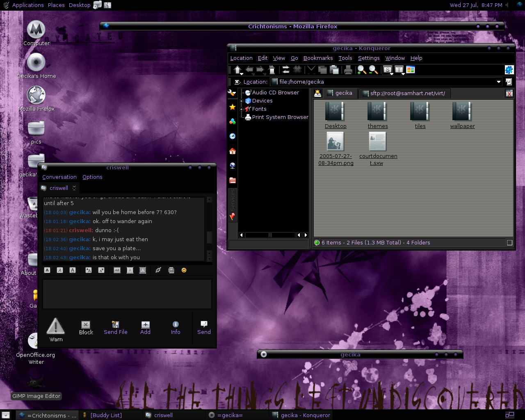
Task: Click the multicolor view icon in Konqueror toolbar
Action: click(x=411, y=70)
